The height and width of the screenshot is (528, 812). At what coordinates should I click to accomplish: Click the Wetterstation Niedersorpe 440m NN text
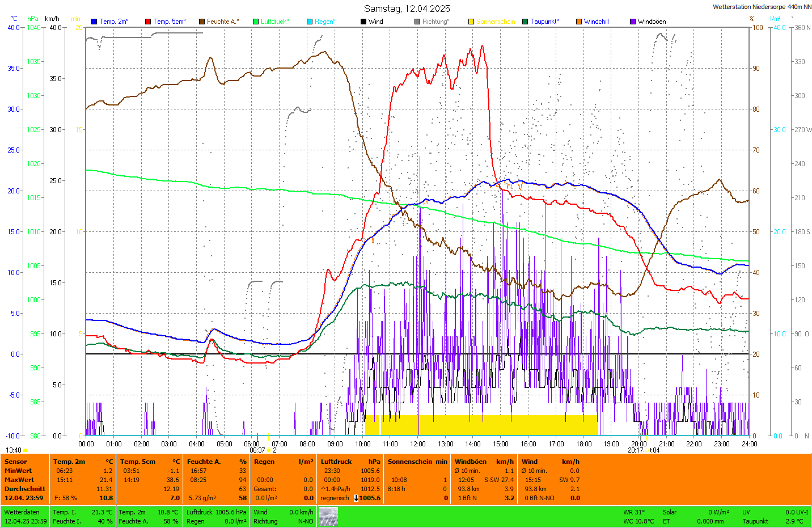point(762,7)
